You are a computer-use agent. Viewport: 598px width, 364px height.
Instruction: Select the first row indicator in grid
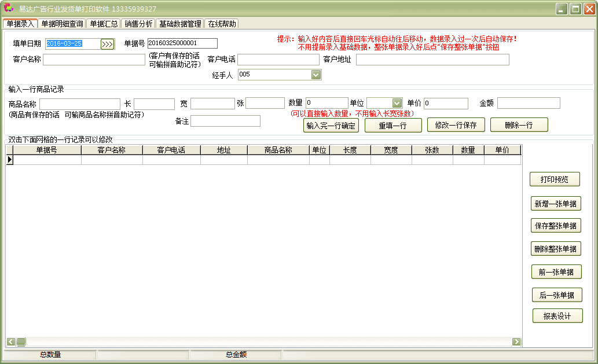9,160
